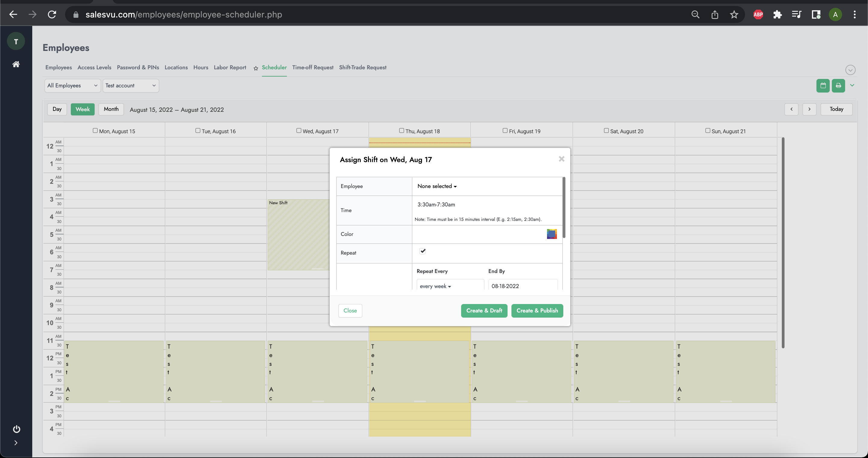Image resolution: width=868 pixels, height=458 pixels.
Task: Open the All Employees filter dropdown
Action: point(72,86)
